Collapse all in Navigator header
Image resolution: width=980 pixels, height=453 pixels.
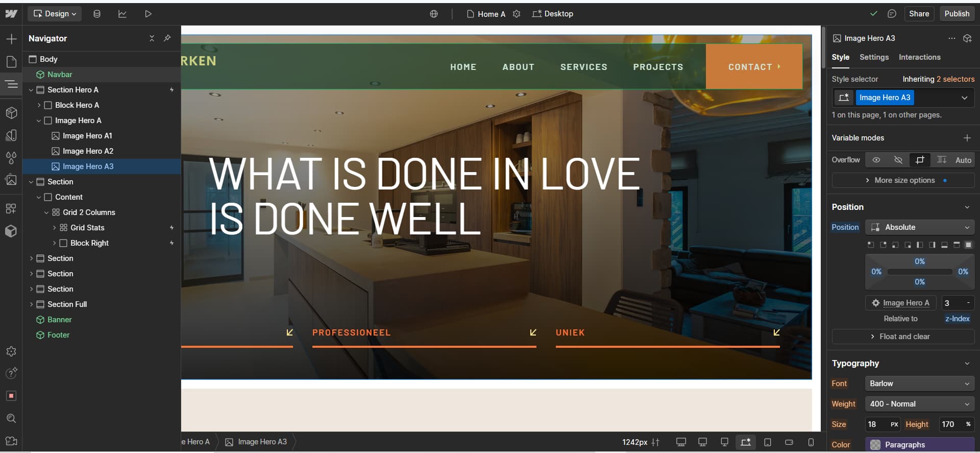[152, 38]
